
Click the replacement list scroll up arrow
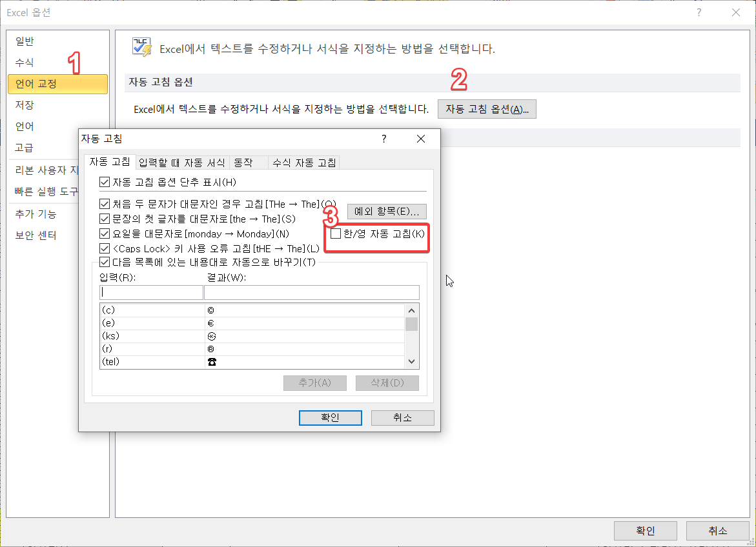(x=411, y=311)
